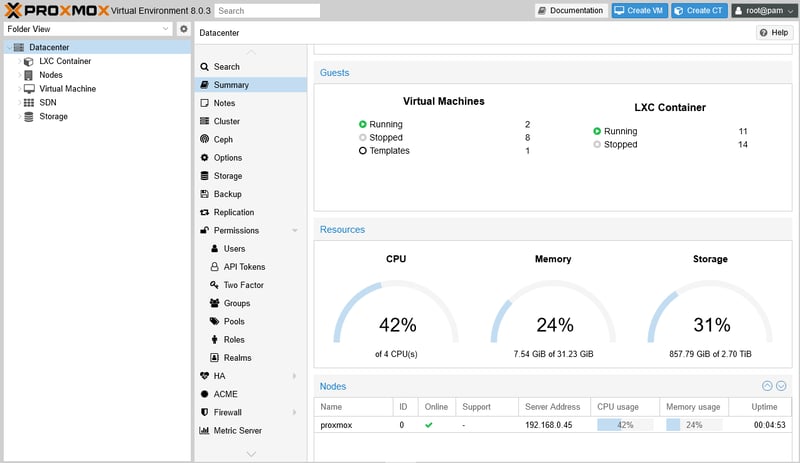
Task: Expand the LXC Container tree node
Action: [x=18, y=61]
